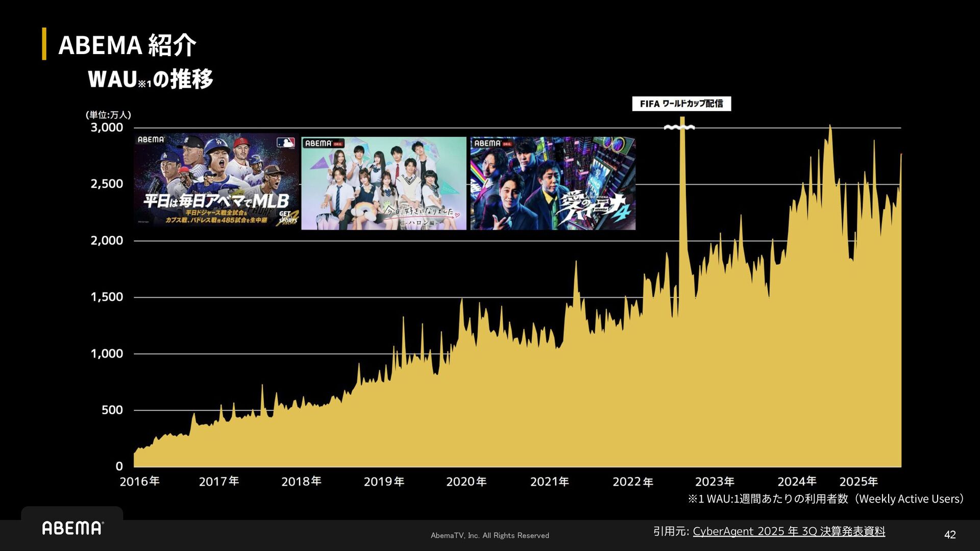Click the 単位:万人 unit label

point(108,115)
